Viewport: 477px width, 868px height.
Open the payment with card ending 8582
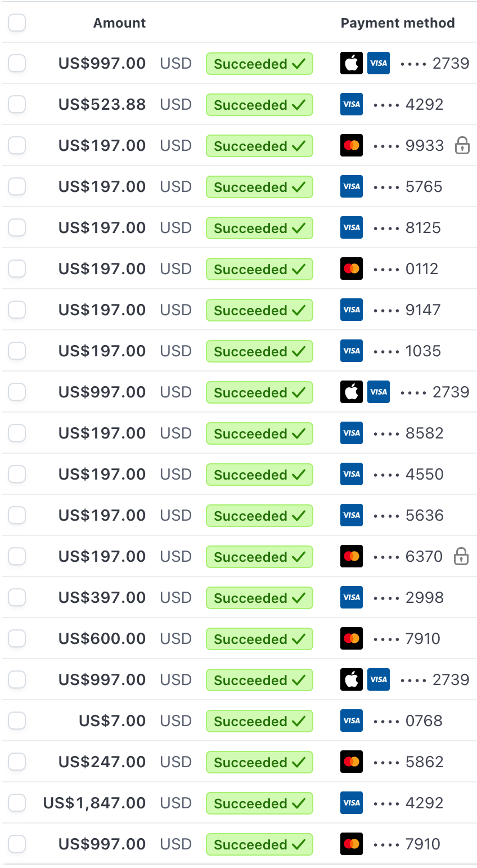(x=424, y=433)
